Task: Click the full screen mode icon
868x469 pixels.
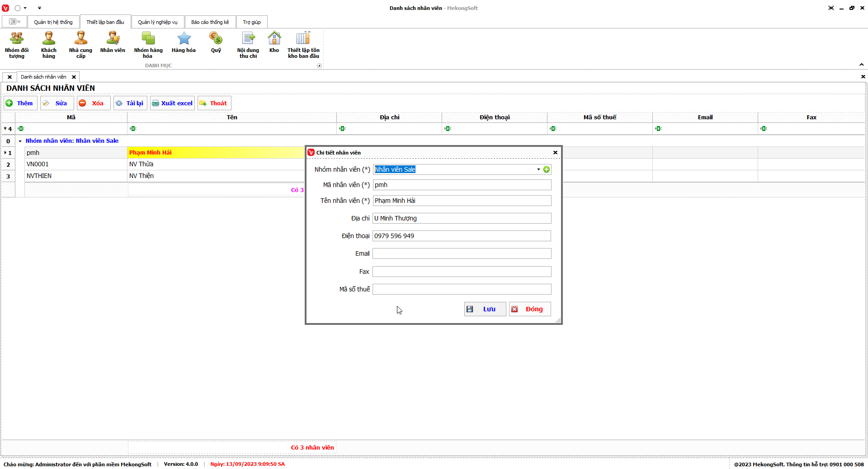Action: (831, 8)
